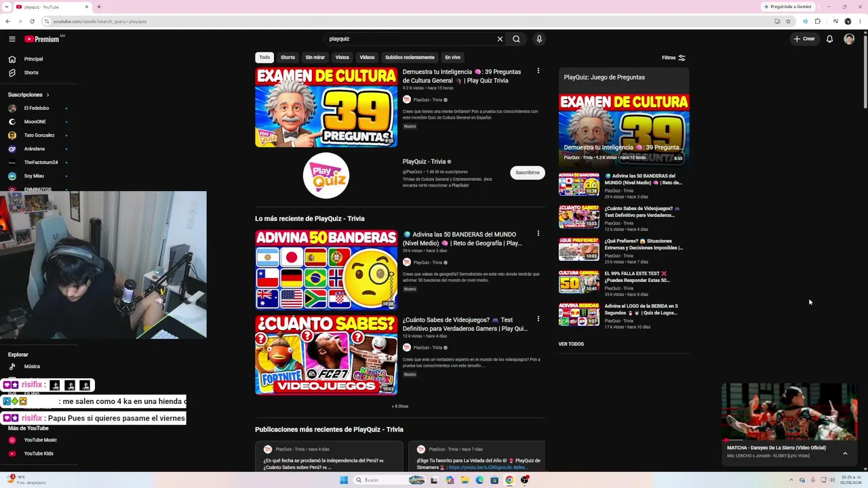Play the Adivina 50 Banderas thumbnail

coord(326,270)
